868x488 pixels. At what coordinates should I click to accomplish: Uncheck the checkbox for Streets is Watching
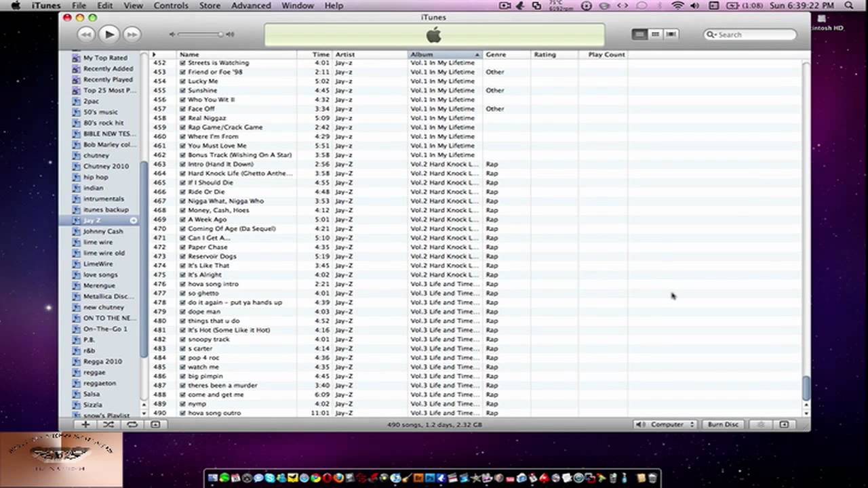182,62
